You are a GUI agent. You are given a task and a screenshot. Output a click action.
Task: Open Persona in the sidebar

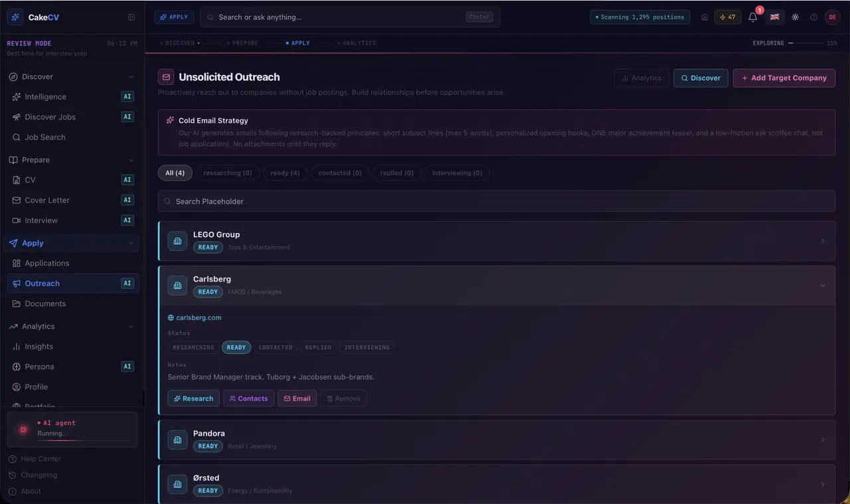72,367
